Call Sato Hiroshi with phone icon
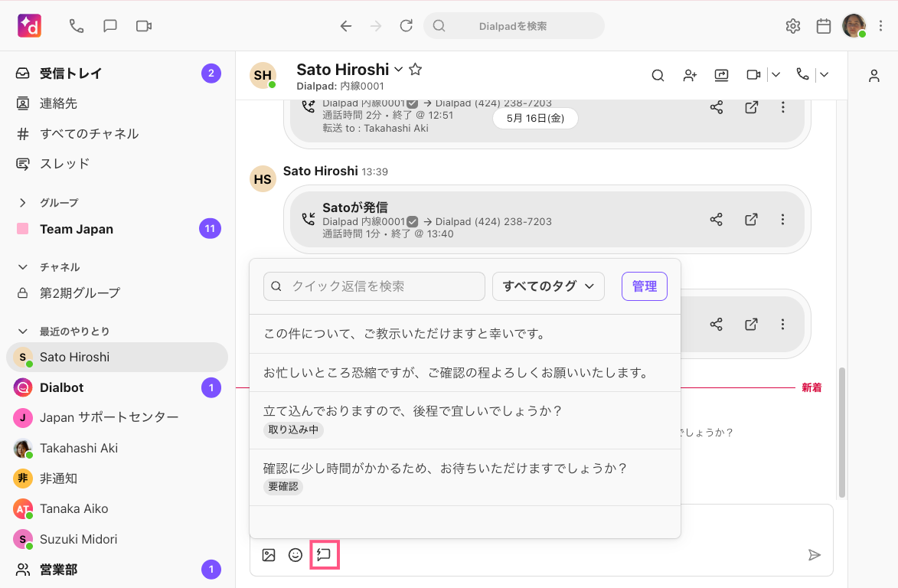 click(x=802, y=74)
